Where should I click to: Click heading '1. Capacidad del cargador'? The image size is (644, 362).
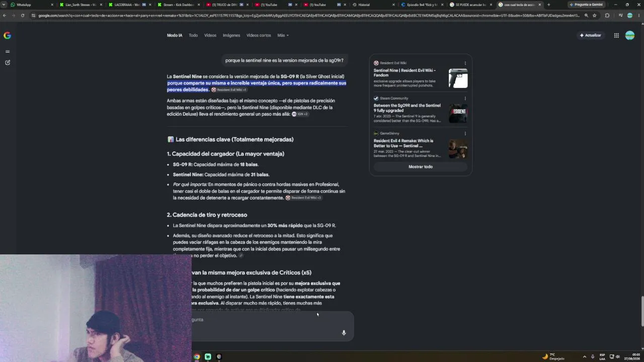tap(225, 154)
